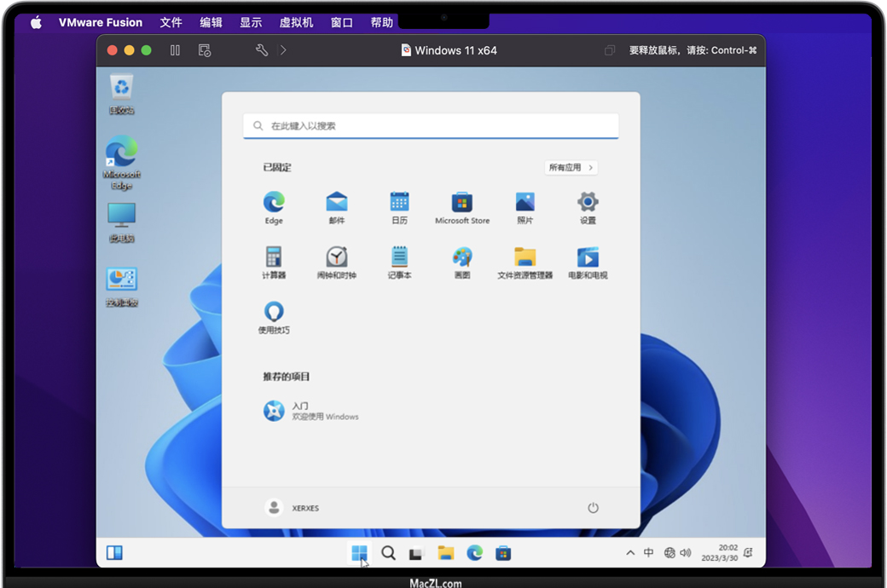Expand VMware toolbar forward chevron

pyautogui.click(x=283, y=50)
